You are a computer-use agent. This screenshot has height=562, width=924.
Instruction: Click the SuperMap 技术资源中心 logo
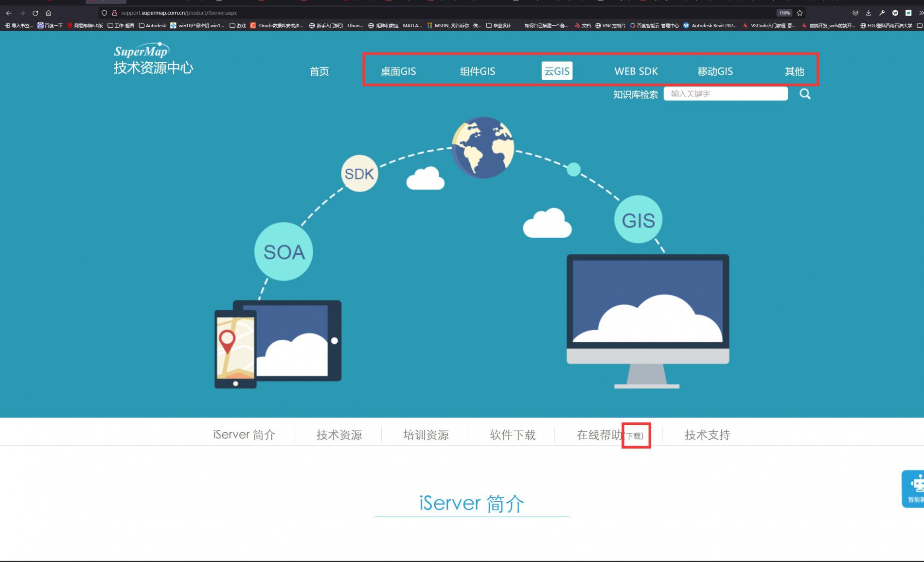click(x=153, y=59)
